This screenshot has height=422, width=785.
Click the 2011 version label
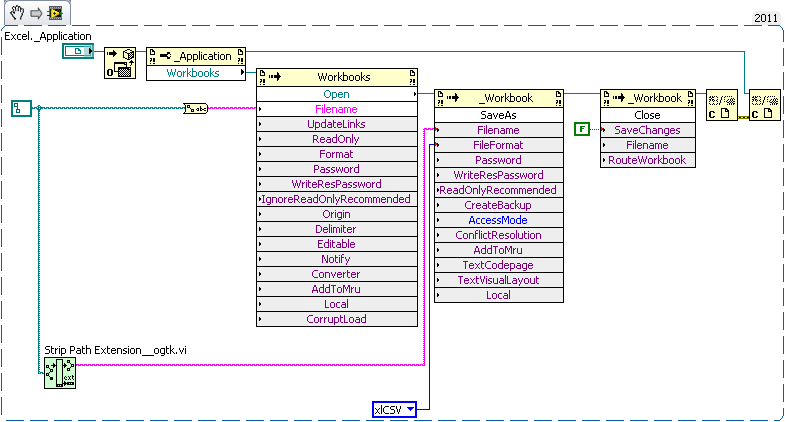766,18
